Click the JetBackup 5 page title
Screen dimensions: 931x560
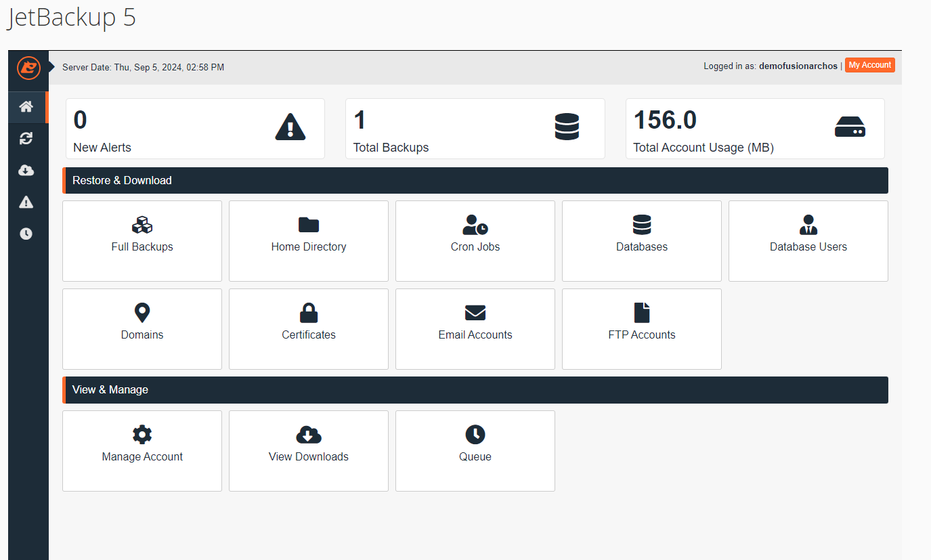click(x=72, y=18)
